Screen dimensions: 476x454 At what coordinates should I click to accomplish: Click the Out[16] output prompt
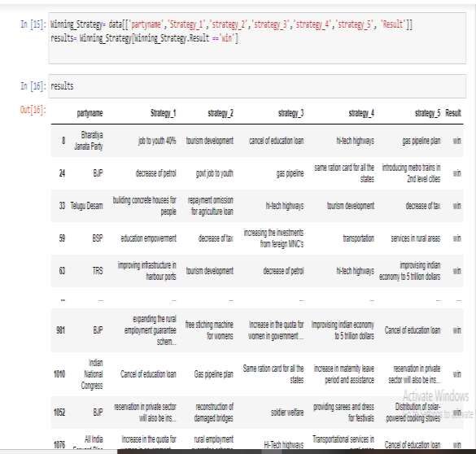(33, 110)
